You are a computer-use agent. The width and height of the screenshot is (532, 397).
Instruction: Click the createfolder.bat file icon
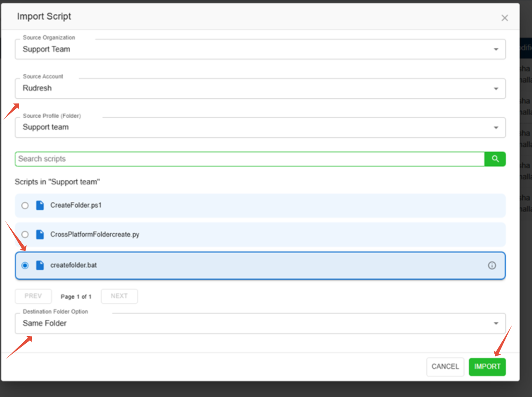(x=40, y=265)
